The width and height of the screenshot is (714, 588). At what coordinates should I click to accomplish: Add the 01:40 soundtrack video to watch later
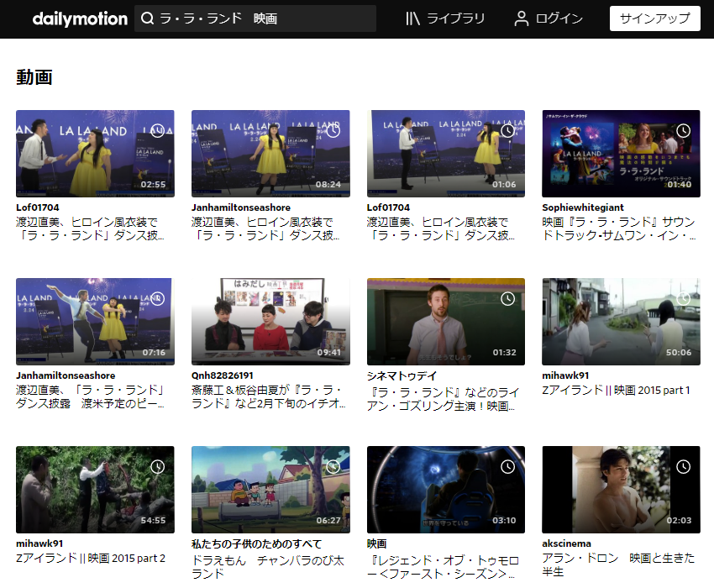point(683,131)
